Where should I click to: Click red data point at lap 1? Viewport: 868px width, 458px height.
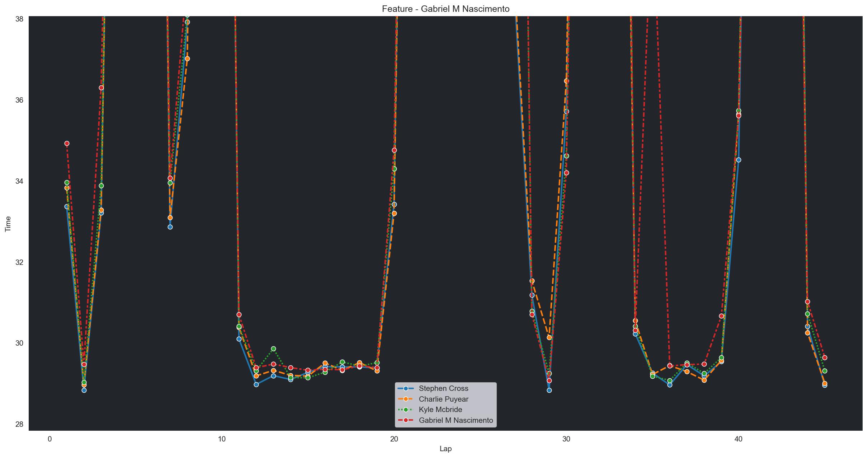67,143
